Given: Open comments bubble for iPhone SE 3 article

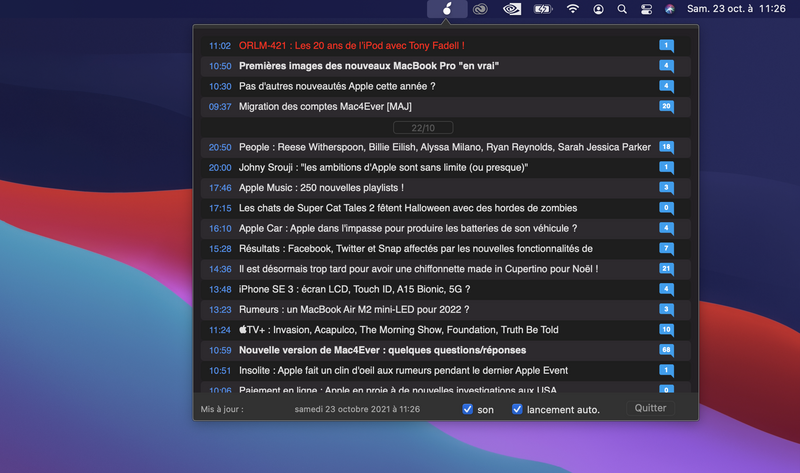Looking at the screenshot, I should coord(666,290).
